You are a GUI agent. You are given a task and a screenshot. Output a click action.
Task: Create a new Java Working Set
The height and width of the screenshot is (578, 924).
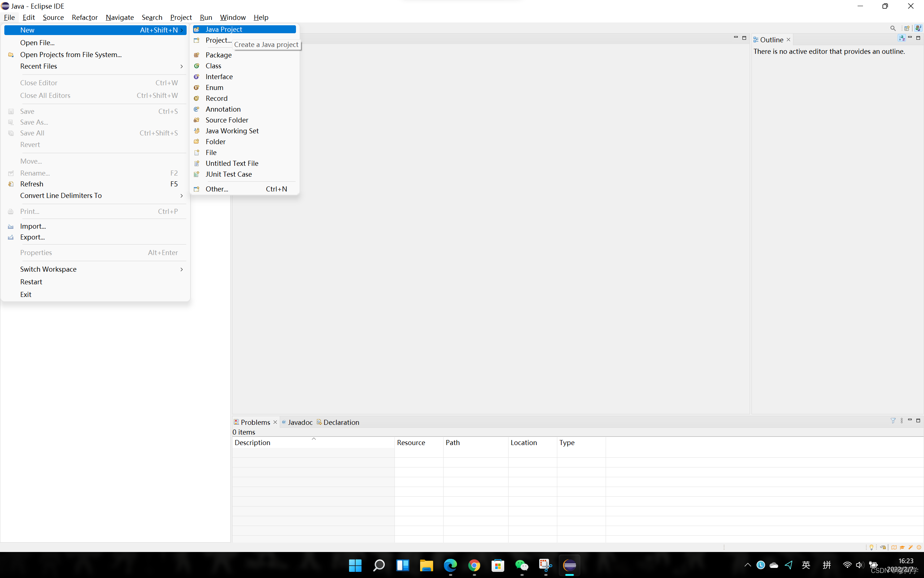pyautogui.click(x=244, y=131)
